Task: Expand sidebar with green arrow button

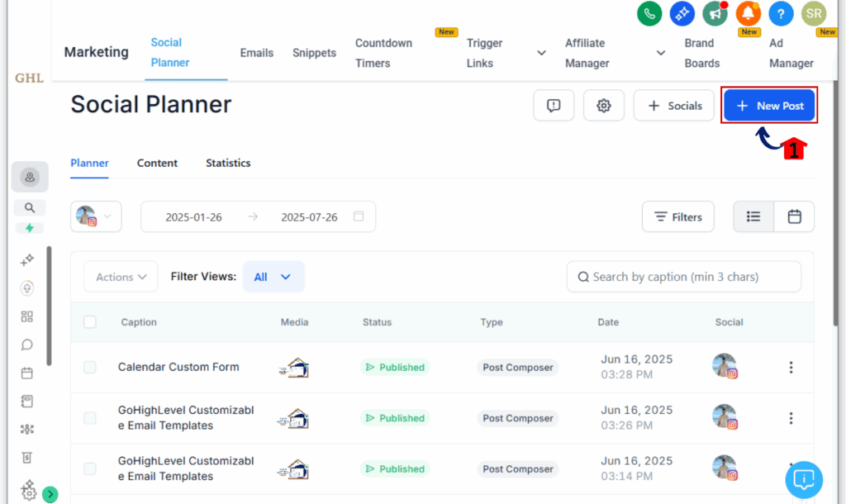Action: (50, 494)
